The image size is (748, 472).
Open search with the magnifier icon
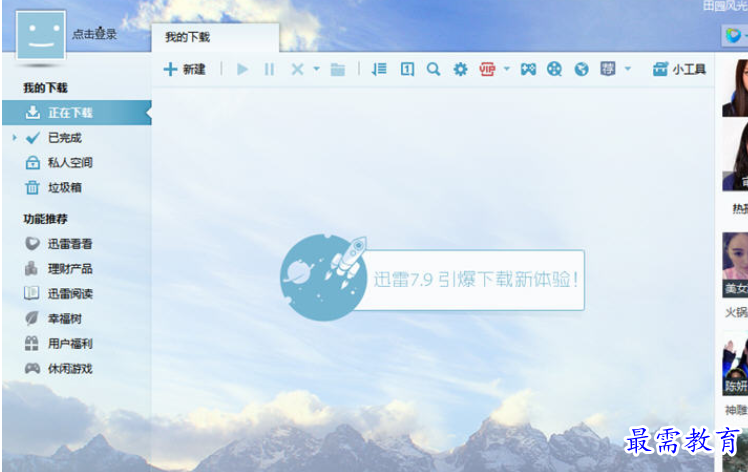click(x=433, y=69)
